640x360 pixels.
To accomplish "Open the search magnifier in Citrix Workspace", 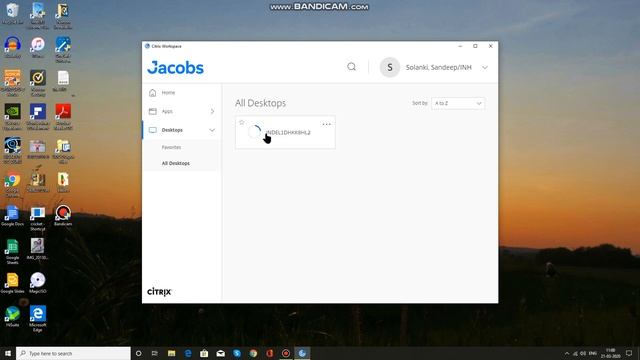I will [351, 67].
